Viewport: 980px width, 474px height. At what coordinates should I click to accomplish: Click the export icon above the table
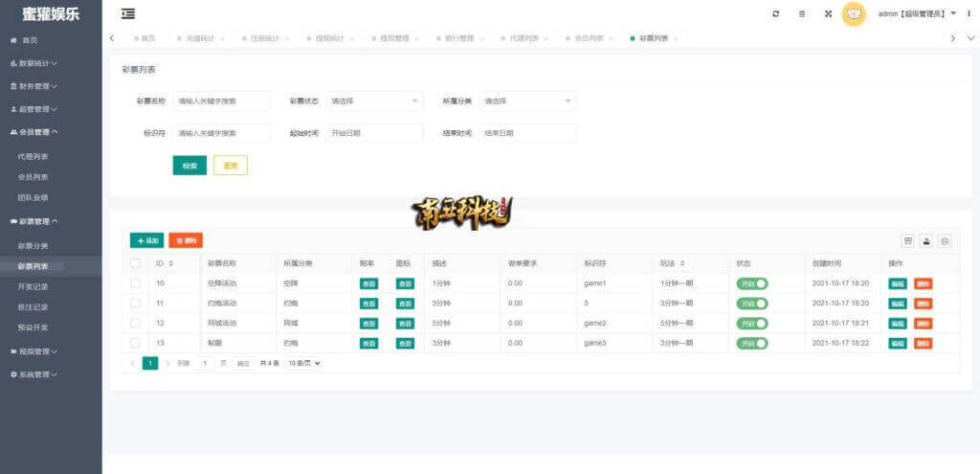tap(926, 240)
